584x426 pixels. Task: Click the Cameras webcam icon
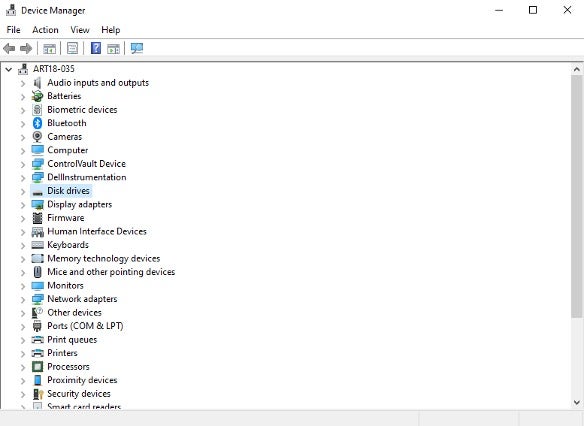(x=37, y=137)
